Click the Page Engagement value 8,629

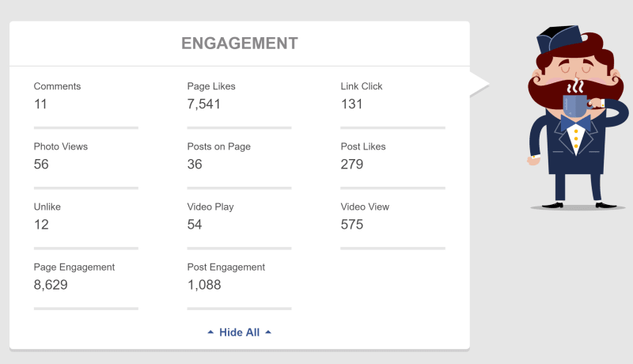click(51, 285)
